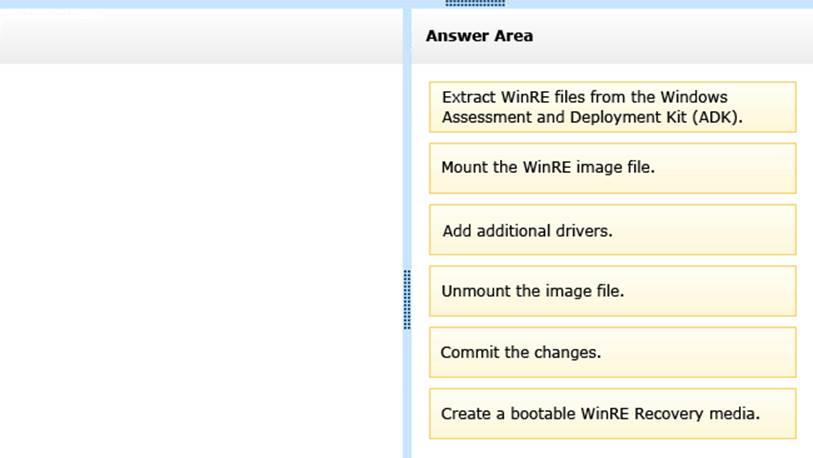Image resolution: width=813 pixels, height=458 pixels.
Task: Click the blank left pane header bar
Action: (200, 36)
